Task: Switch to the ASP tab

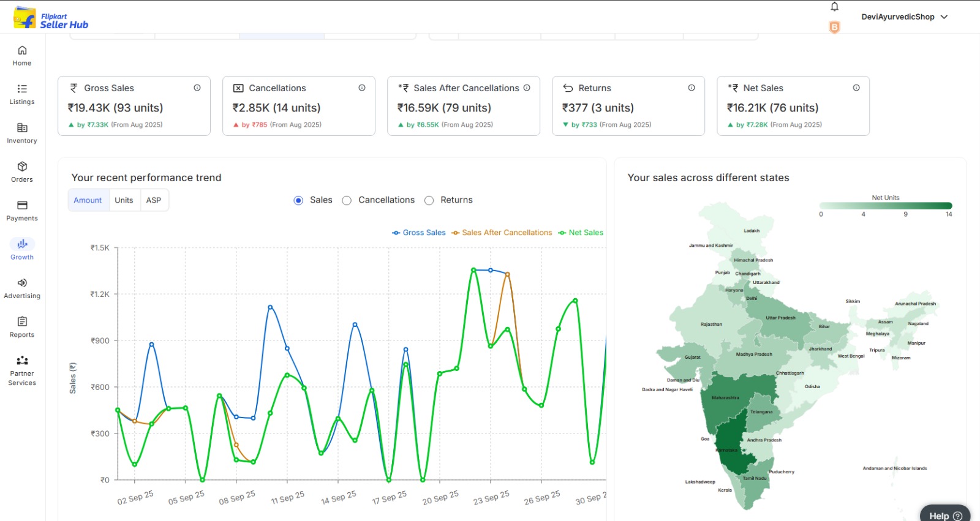Action: click(x=154, y=200)
